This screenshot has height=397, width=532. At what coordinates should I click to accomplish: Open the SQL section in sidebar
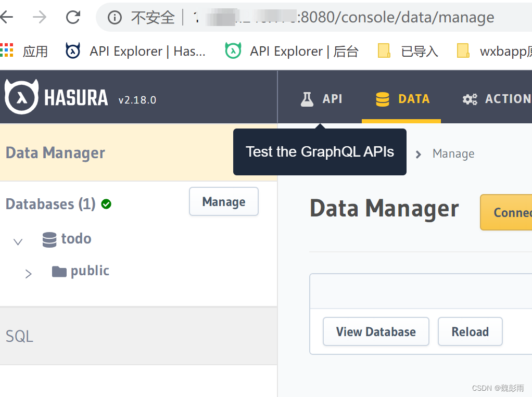pyautogui.click(x=138, y=336)
